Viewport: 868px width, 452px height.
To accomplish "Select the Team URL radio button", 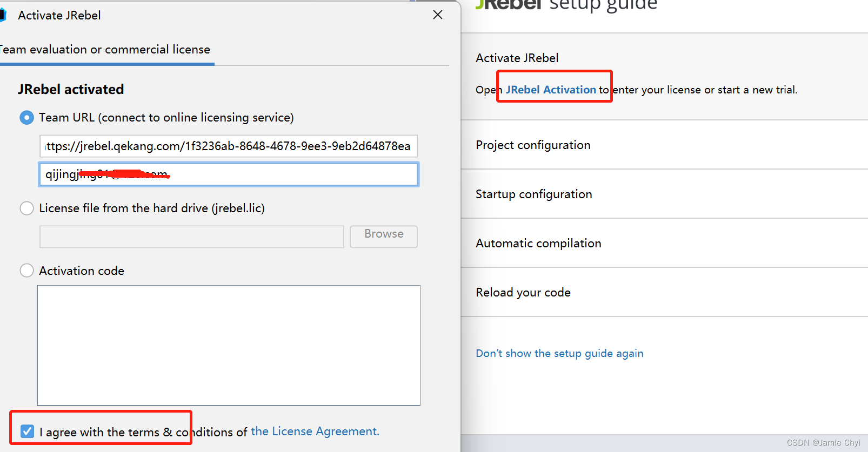I will [x=26, y=118].
